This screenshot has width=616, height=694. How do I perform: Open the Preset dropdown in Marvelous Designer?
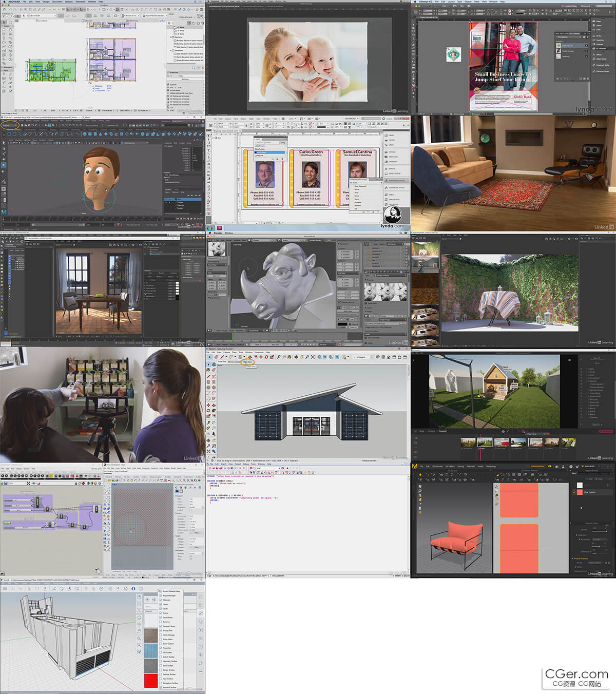tap(595, 563)
